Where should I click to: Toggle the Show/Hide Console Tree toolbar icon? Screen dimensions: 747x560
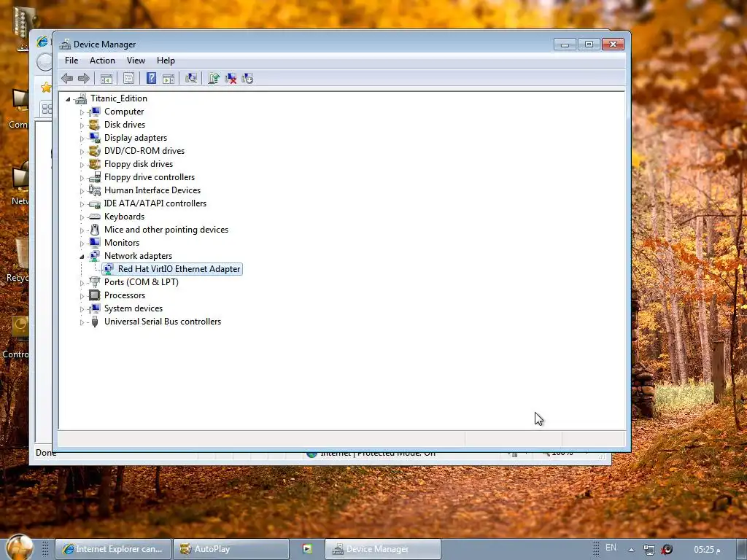point(107,78)
